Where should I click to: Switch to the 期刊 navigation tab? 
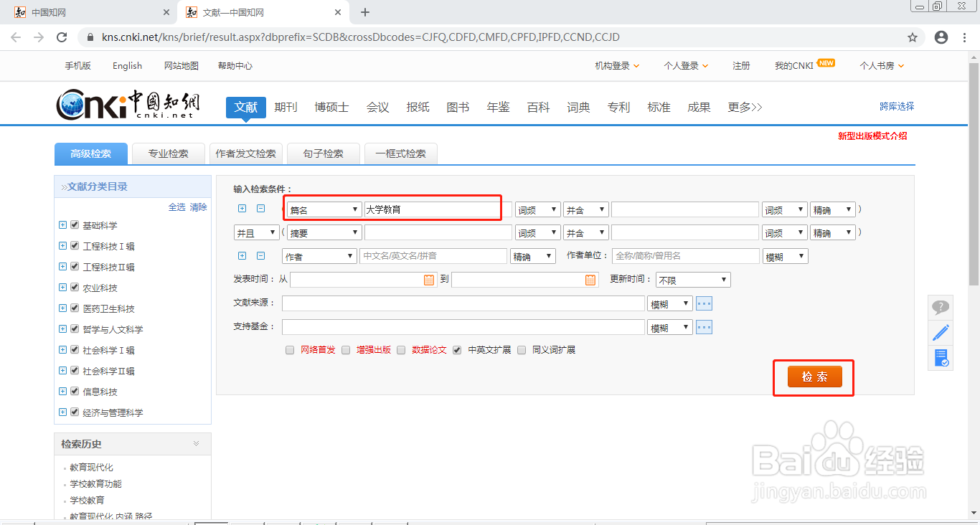(286, 107)
